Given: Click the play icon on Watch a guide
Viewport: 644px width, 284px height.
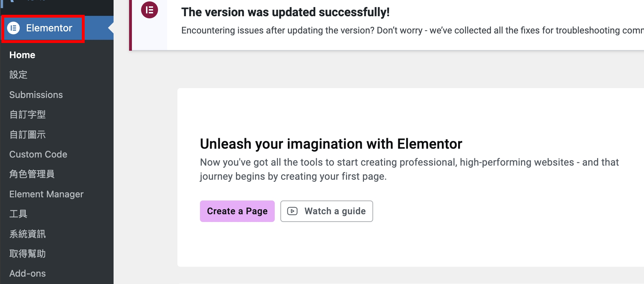Looking at the screenshot, I should [292, 211].
